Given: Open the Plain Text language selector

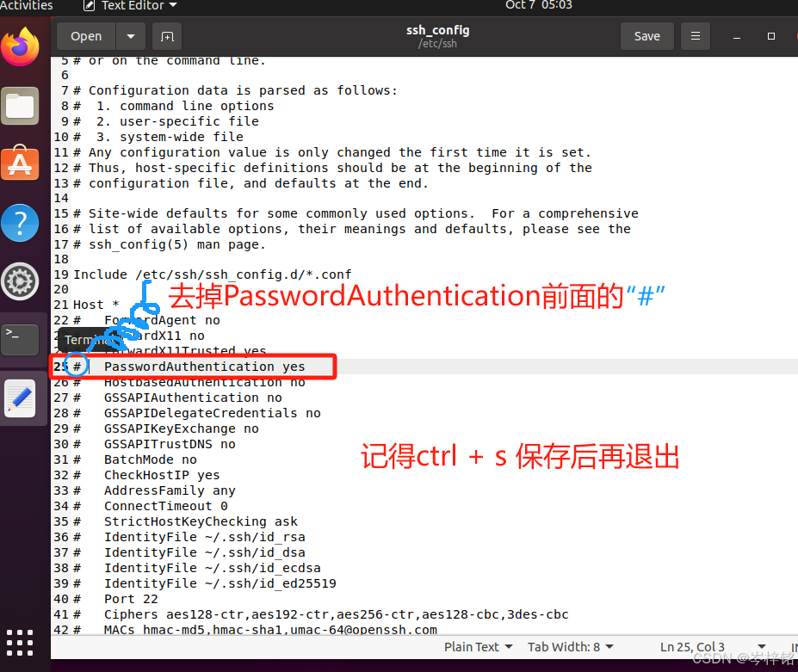Looking at the screenshot, I should click(478, 647).
